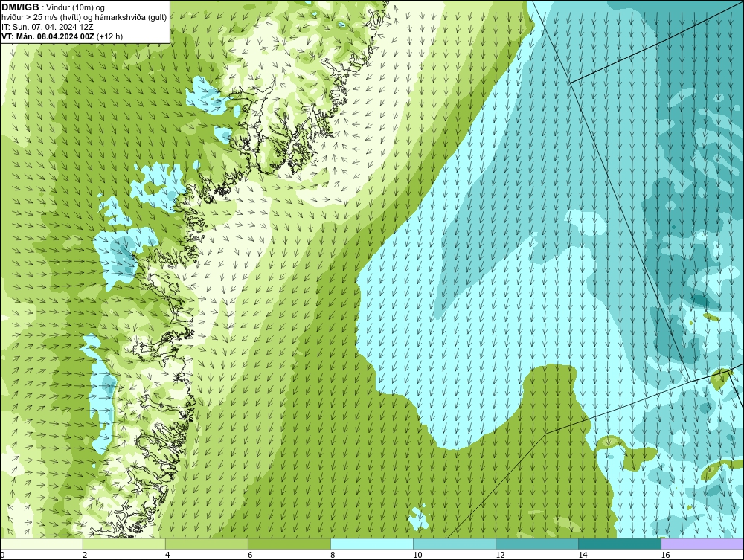
Task: Click the purple legend swatch above 16
Action: (x=702, y=544)
